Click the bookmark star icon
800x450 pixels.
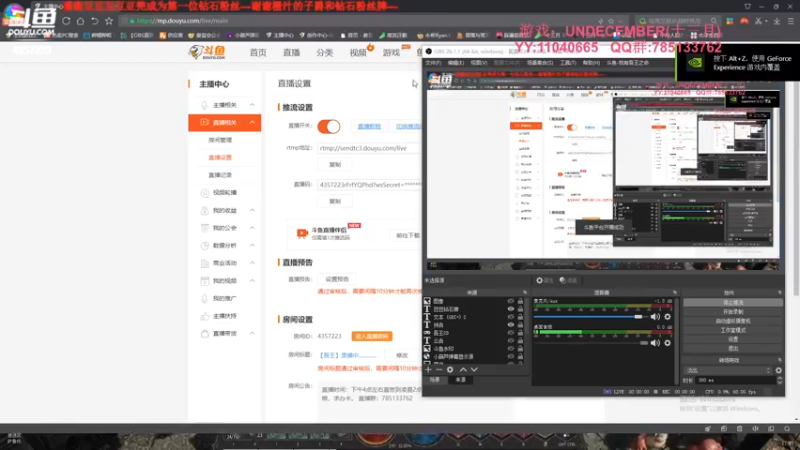pos(109,21)
